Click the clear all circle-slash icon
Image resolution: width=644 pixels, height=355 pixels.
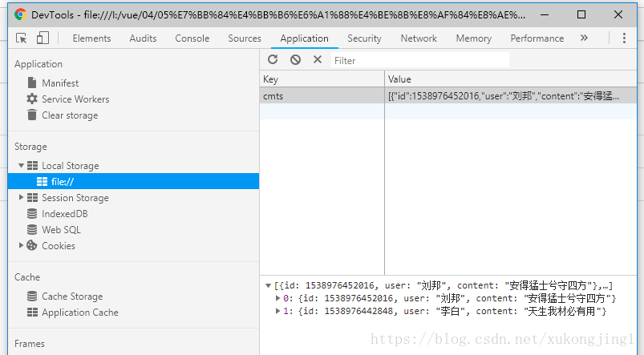coord(295,60)
